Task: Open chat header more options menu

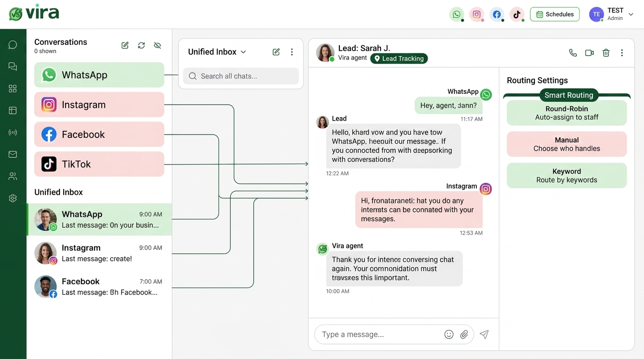Action: [x=622, y=53]
